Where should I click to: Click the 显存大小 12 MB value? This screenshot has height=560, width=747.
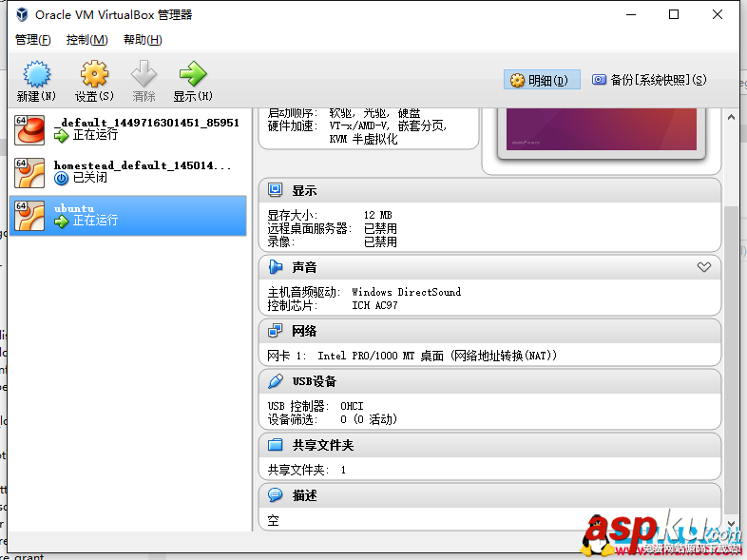[x=378, y=215]
